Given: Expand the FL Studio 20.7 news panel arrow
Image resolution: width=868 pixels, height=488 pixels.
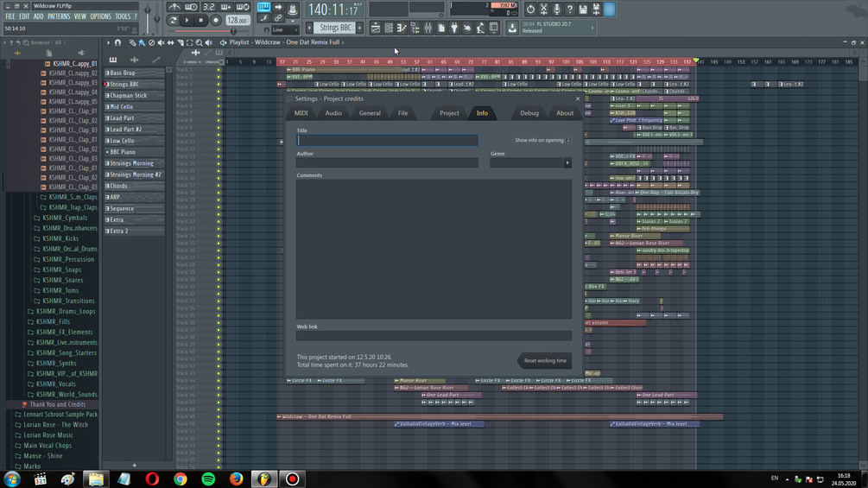Looking at the screenshot, I should click(x=592, y=28).
